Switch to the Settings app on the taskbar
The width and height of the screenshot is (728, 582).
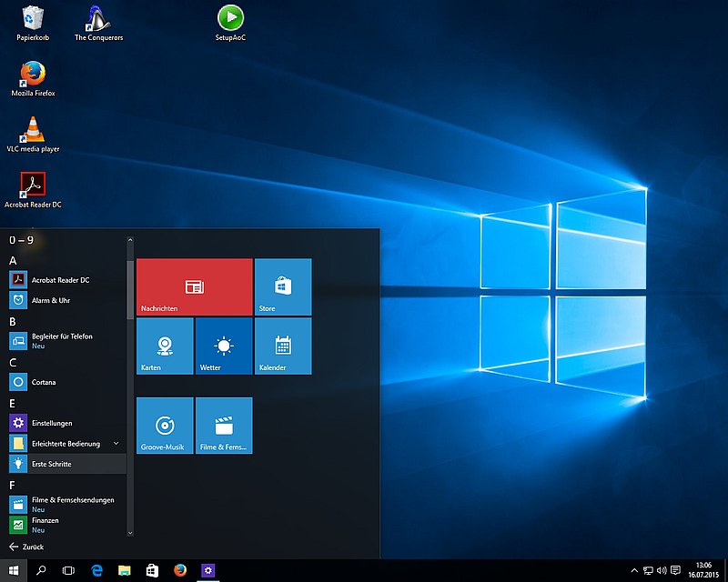click(208, 570)
